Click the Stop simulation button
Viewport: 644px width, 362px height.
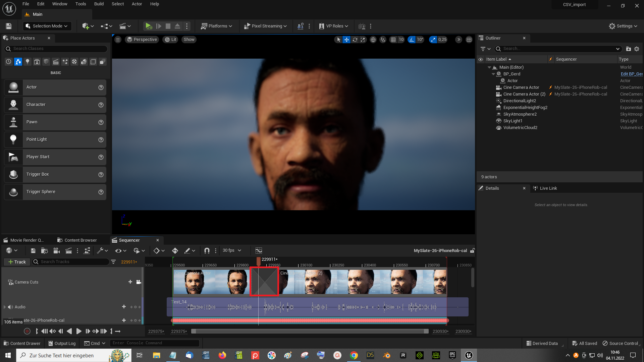[168, 26]
